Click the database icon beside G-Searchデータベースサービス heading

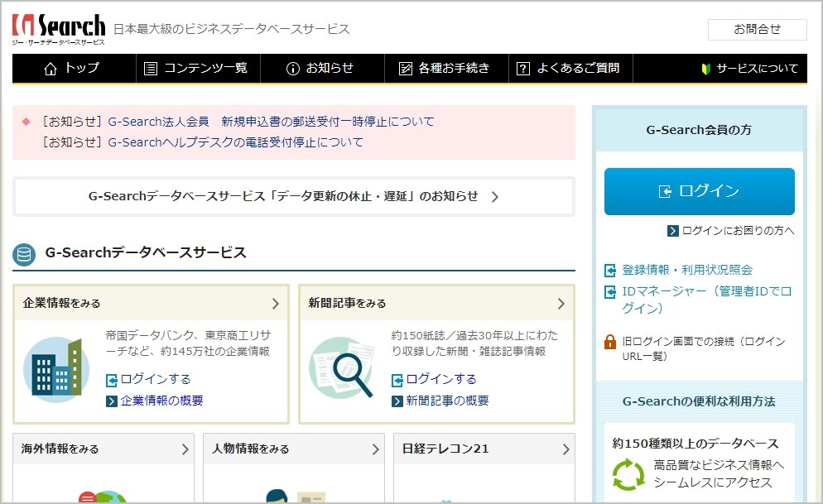click(24, 254)
